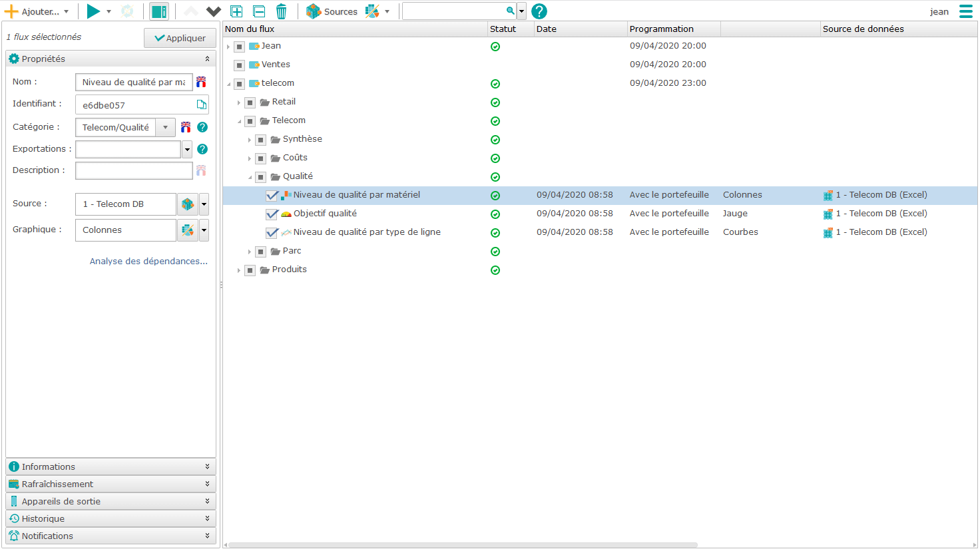Sort by Programmation column header

pyautogui.click(x=674, y=29)
